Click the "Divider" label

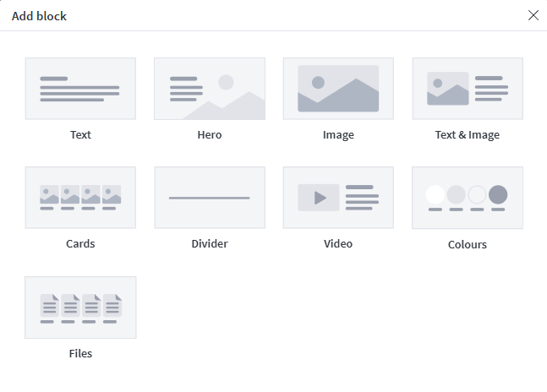coord(210,243)
